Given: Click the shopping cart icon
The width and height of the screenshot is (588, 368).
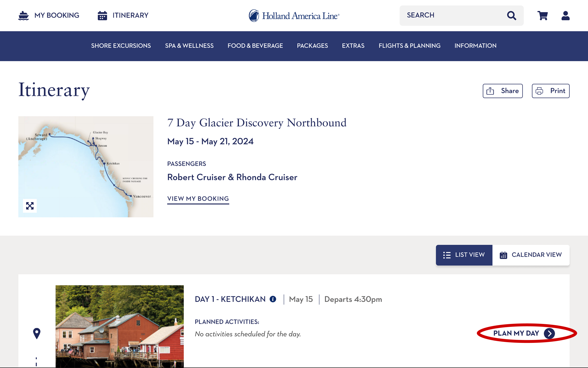Looking at the screenshot, I should [x=543, y=16].
